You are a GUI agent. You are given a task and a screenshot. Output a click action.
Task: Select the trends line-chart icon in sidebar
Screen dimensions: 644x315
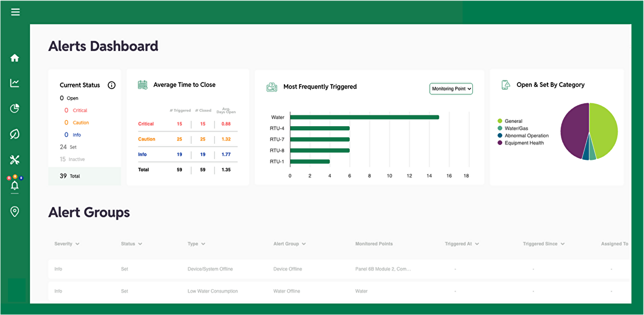pyautogui.click(x=14, y=83)
